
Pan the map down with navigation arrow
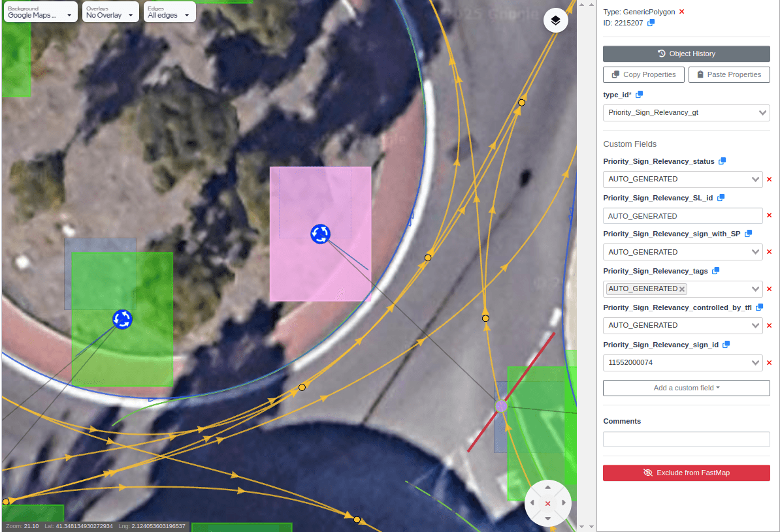point(547,518)
